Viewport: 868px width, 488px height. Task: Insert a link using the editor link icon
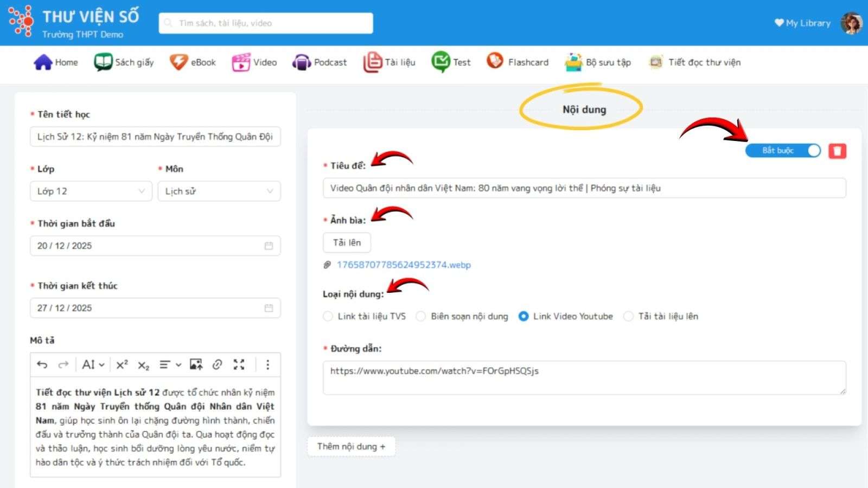(x=218, y=365)
